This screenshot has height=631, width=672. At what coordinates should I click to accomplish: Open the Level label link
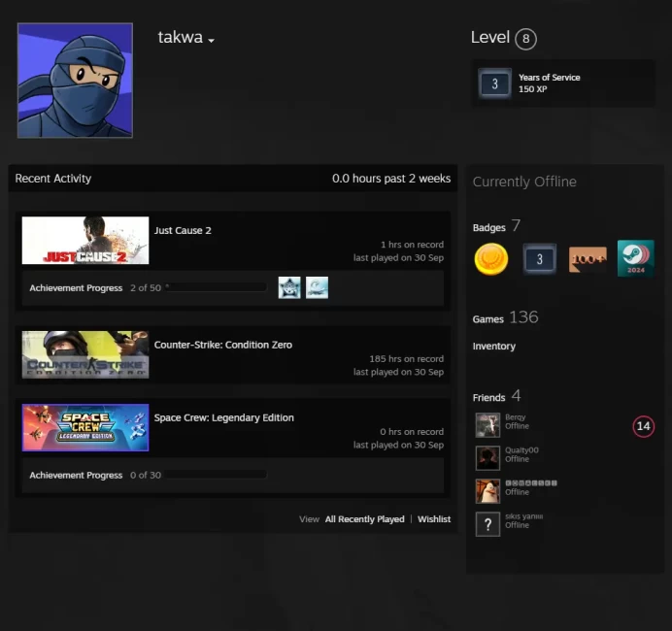pyautogui.click(x=490, y=37)
